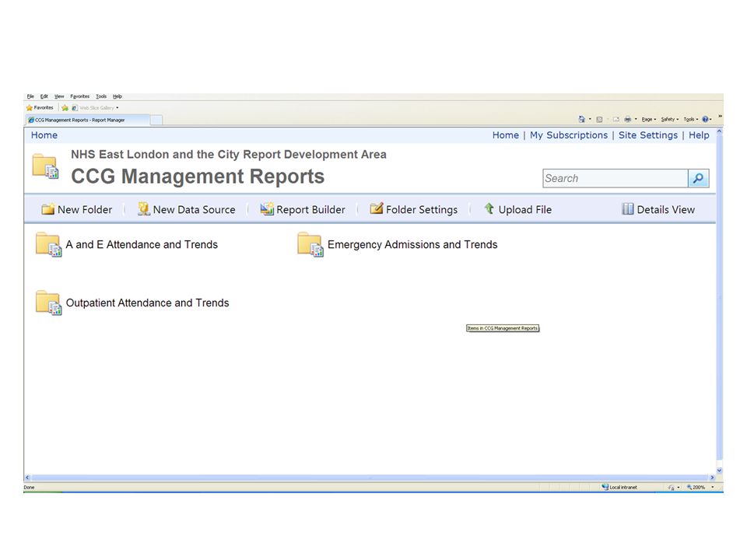
Task: Open the Print button dropdown arrow
Action: 636,119
